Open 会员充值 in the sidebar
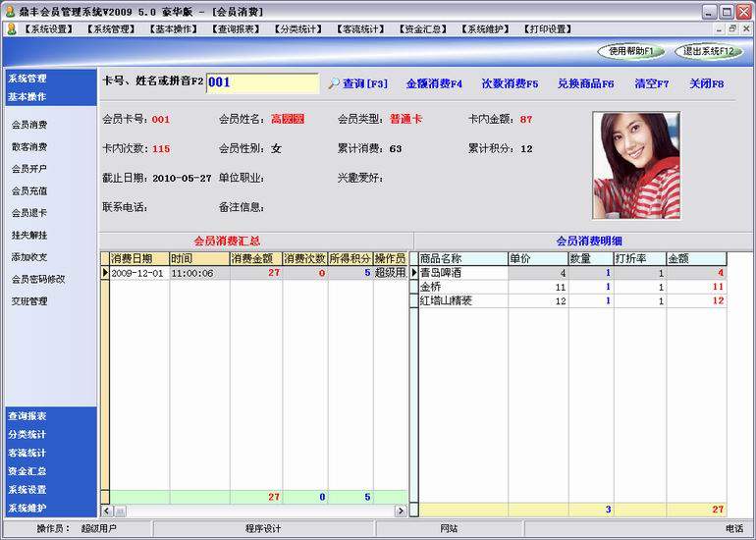Viewport: 756px width, 540px height. pyautogui.click(x=29, y=190)
